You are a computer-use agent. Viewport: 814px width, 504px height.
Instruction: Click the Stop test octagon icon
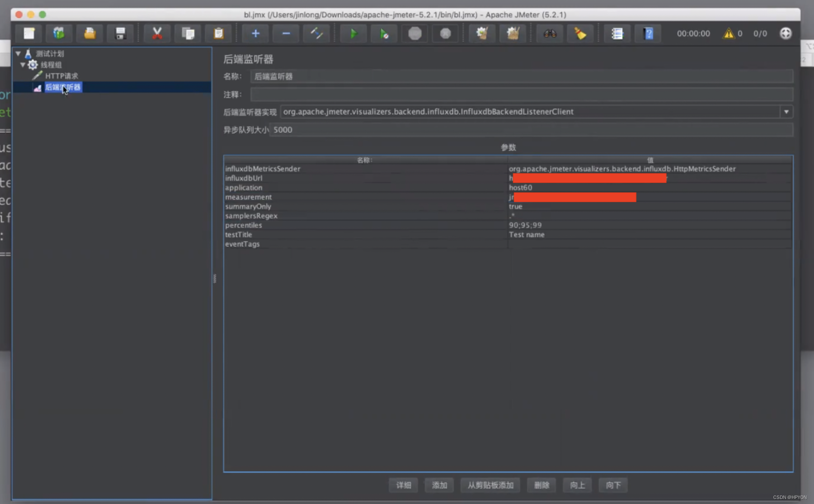pos(415,33)
